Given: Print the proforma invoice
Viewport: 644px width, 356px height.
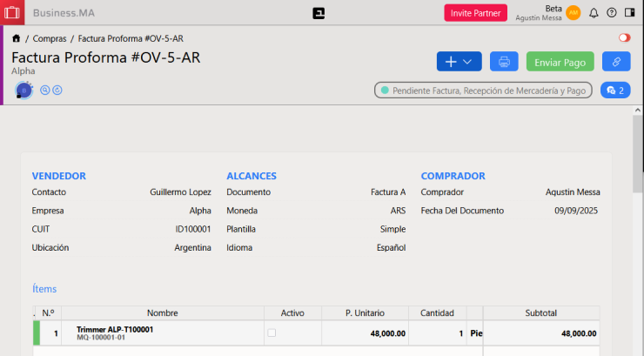Looking at the screenshot, I should 503,62.
